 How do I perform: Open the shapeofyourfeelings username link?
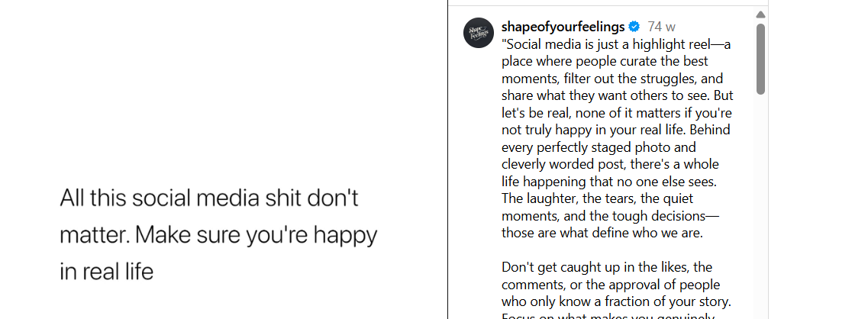click(563, 27)
